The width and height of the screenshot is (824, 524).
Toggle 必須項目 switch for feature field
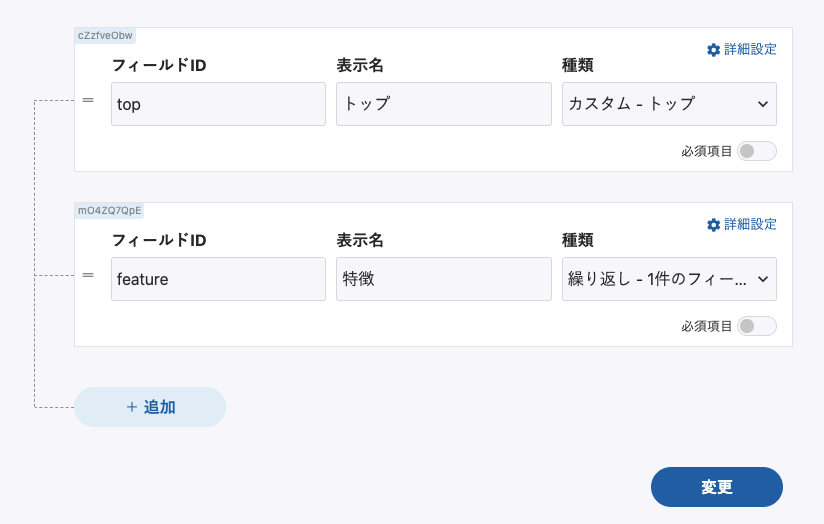756,327
